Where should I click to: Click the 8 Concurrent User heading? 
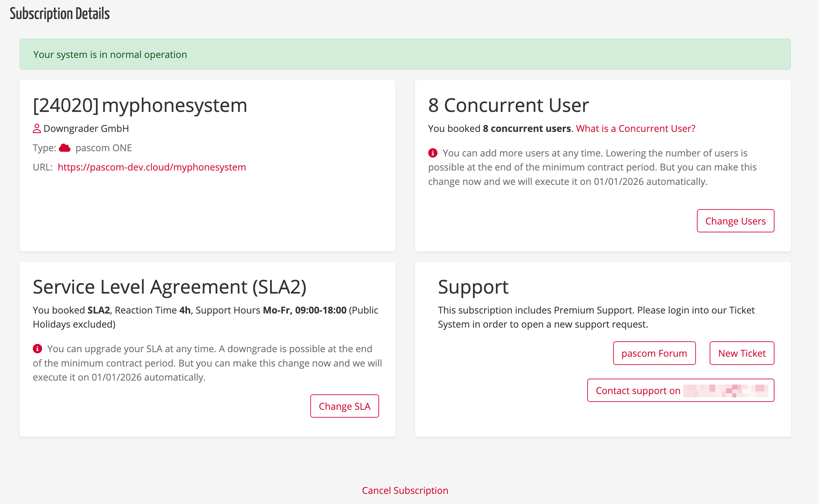pos(508,105)
